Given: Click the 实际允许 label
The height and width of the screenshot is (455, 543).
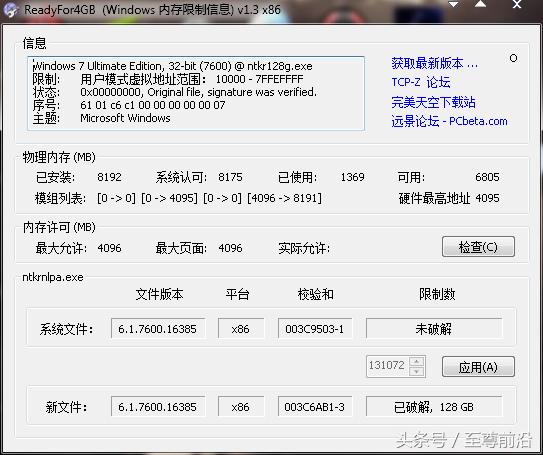Looking at the screenshot, I should point(304,248).
